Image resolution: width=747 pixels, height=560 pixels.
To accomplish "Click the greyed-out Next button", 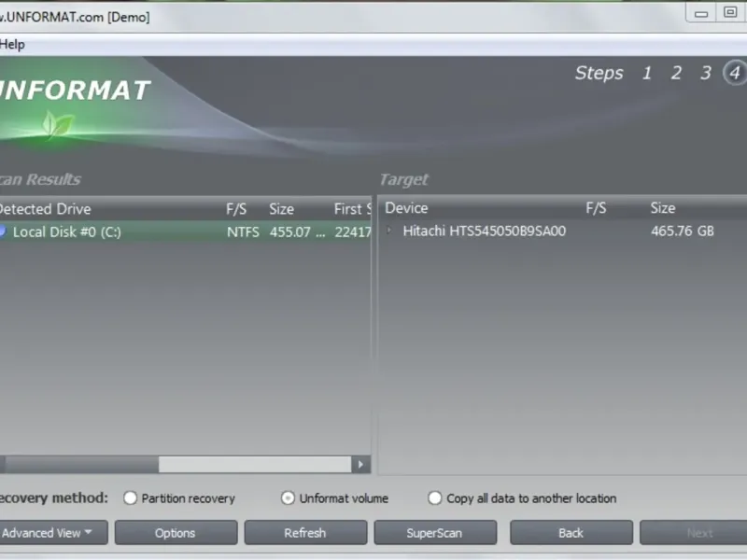I will 694,533.
